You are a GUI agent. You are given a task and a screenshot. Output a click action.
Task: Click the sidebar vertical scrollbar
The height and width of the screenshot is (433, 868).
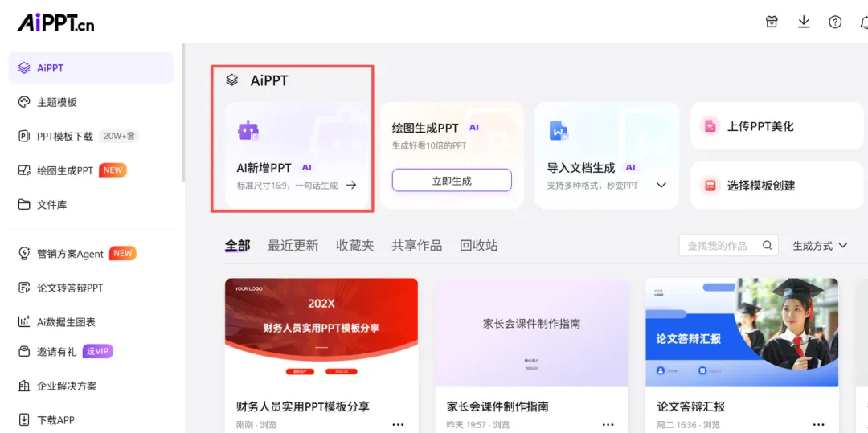[x=183, y=112]
